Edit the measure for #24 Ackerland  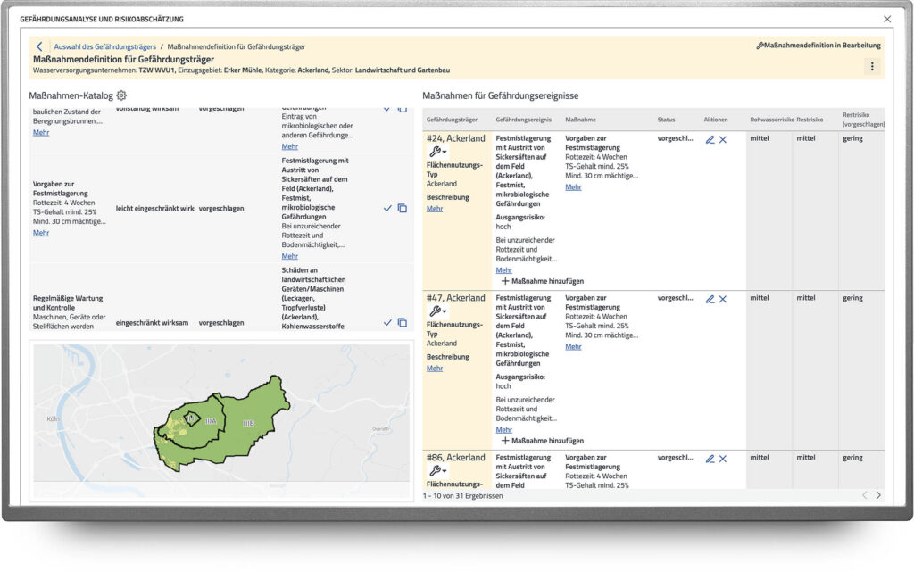[x=710, y=139]
